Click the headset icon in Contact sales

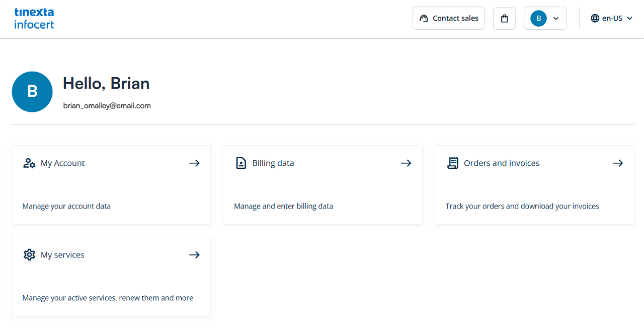click(x=424, y=18)
